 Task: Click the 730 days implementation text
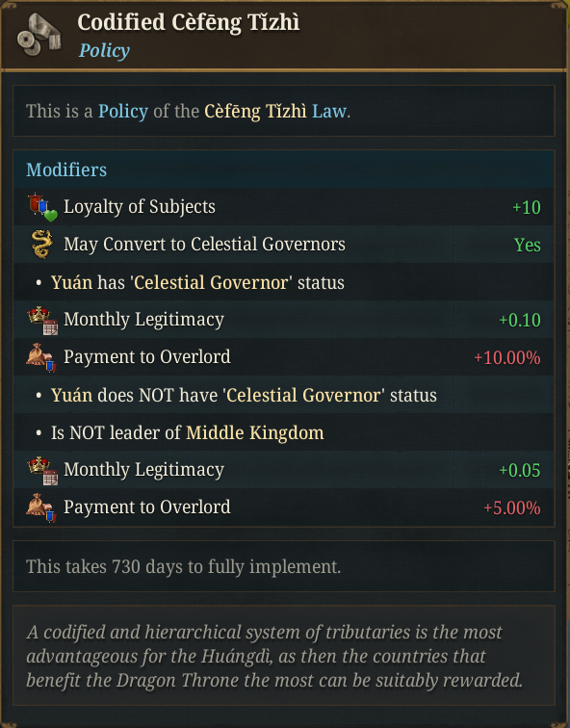point(183,566)
